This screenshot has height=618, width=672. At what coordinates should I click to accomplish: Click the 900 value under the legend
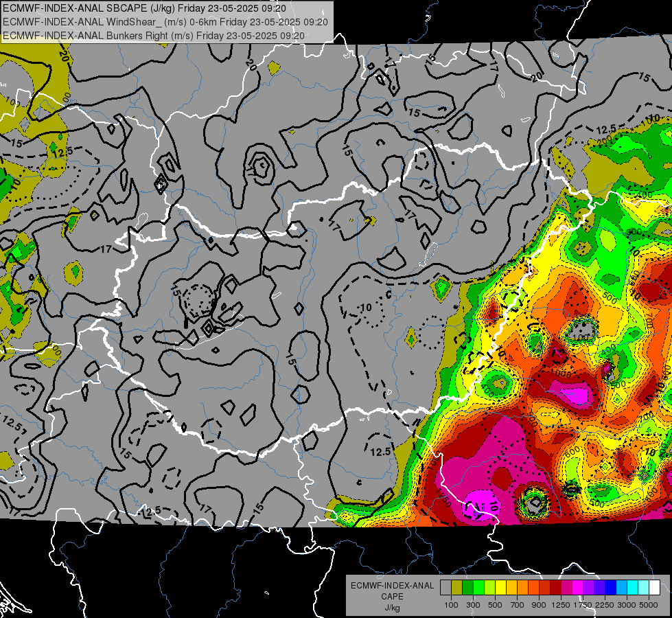coord(539,605)
